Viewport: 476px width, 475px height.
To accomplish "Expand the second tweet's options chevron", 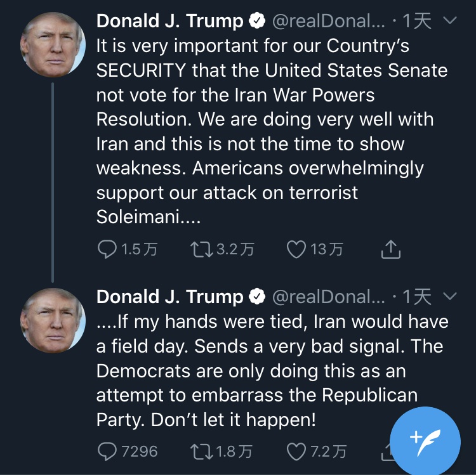I will (x=450, y=296).
